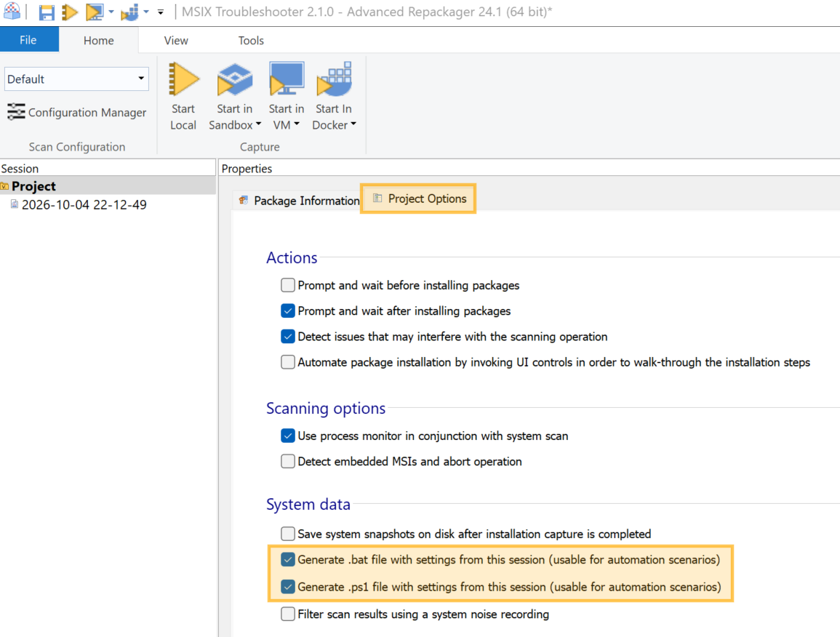Click quick access Docker whale icon
840x637 pixels.
(x=129, y=12)
